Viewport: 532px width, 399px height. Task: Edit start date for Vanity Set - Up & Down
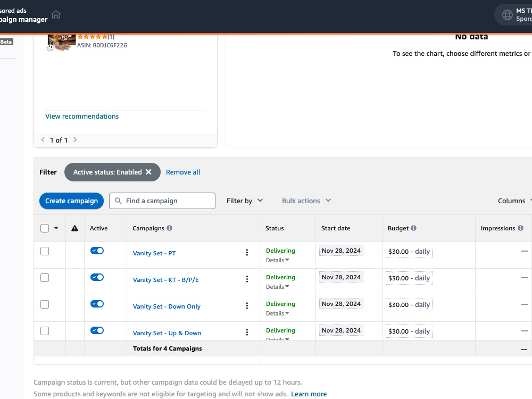point(342,330)
